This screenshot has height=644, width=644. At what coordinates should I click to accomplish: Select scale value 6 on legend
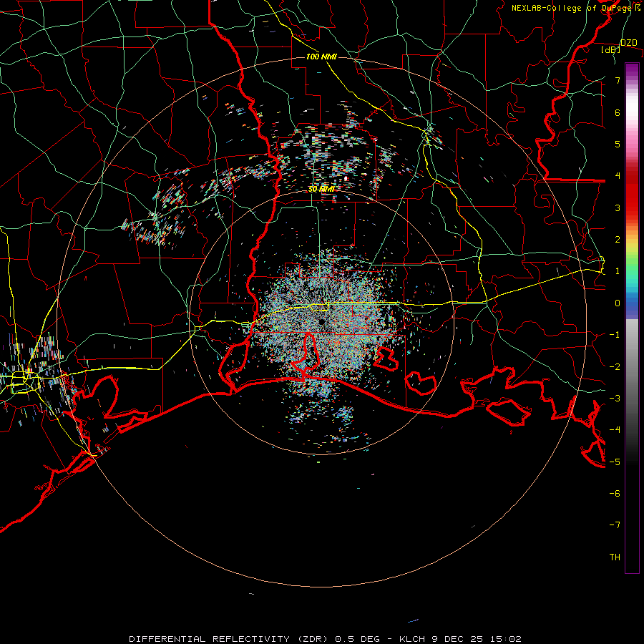(618, 112)
